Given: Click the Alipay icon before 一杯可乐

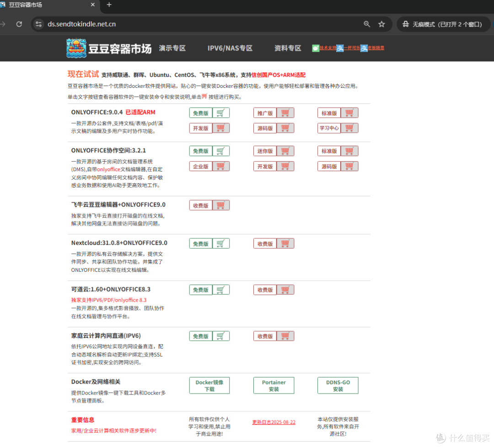Looking at the screenshot, I should (340, 48).
